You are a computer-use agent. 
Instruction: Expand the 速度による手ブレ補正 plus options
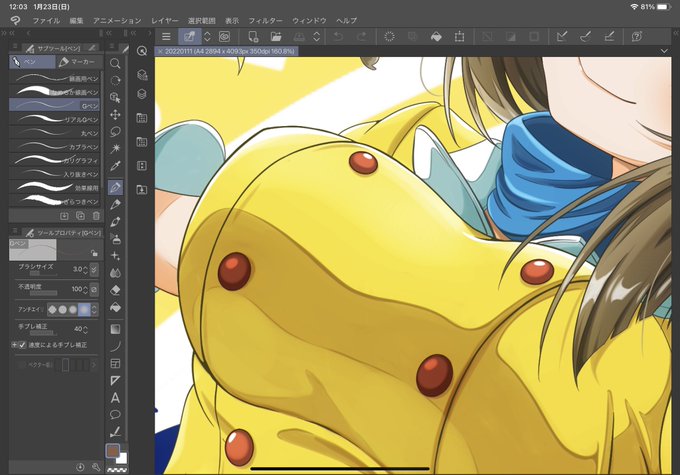tap(14, 345)
